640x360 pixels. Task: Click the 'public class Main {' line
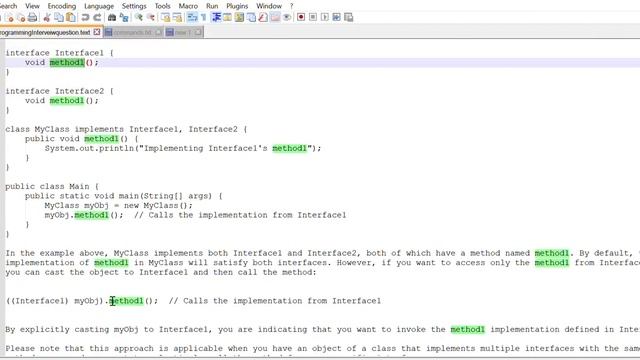pos(52,187)
